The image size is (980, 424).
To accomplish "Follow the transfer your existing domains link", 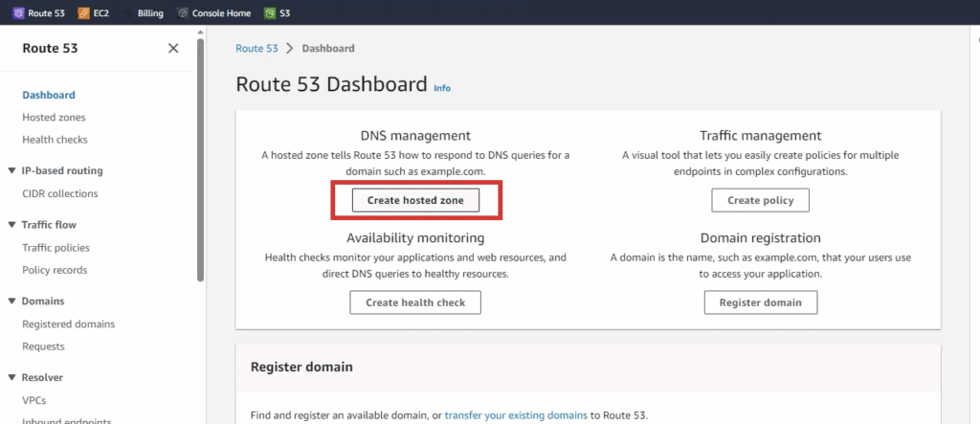I will (516, 414).
